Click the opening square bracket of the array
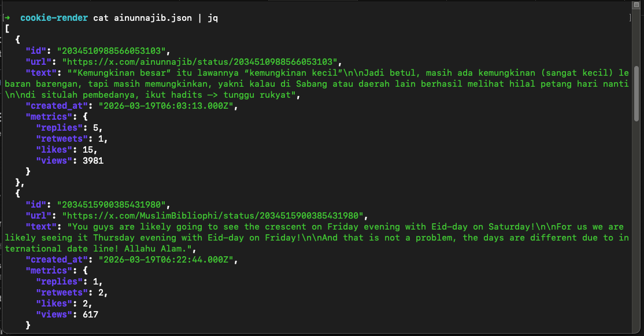Screen dimensions: 644x336 [x=7, y=28]
